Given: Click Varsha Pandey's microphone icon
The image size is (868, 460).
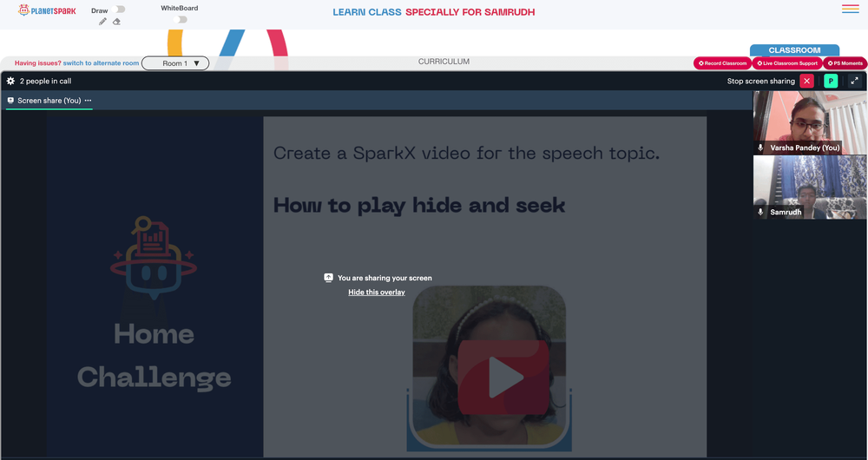Looking at the screenshot, I should click(x=760, y=148).
